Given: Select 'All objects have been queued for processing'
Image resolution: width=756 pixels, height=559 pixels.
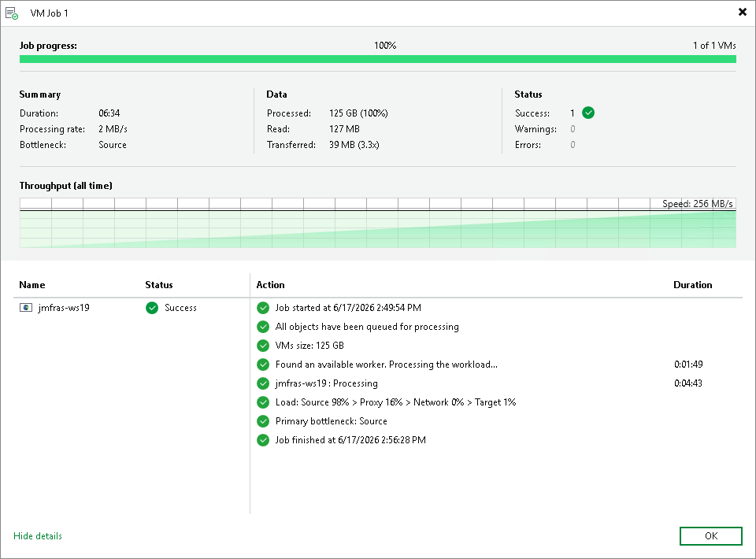Looking at the screenshot, I should pyautogui.click(x=367, y=327).
